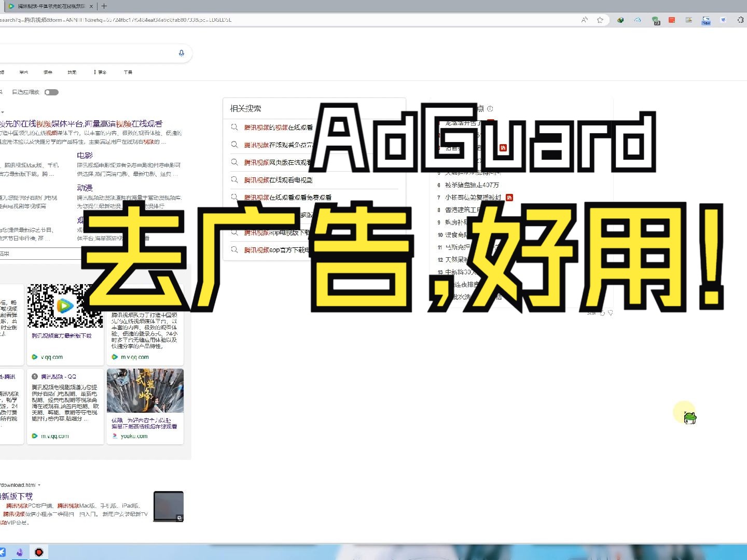This screenshot has width=747, height=560.
Task: Click the info icon beside hot topics heading
Action: [490, 108]
